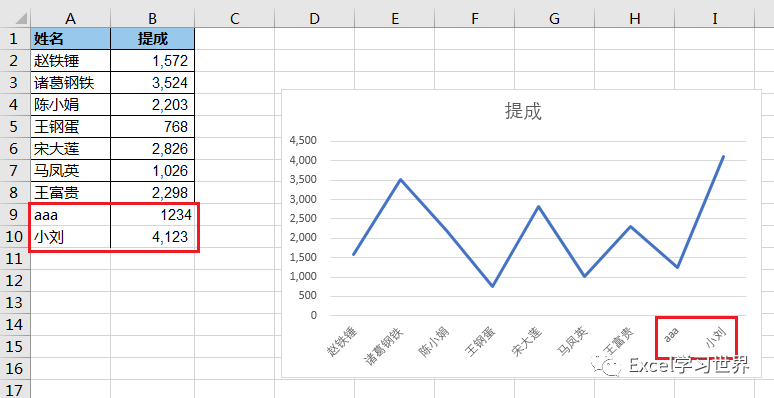
Task: Click chart axis label 小刘
Action: click(x=715, y=338)
